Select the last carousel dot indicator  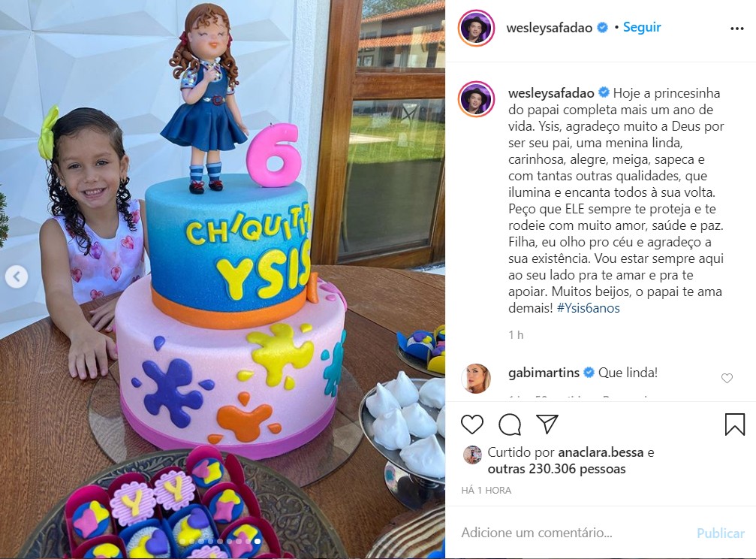click(258, 542)
